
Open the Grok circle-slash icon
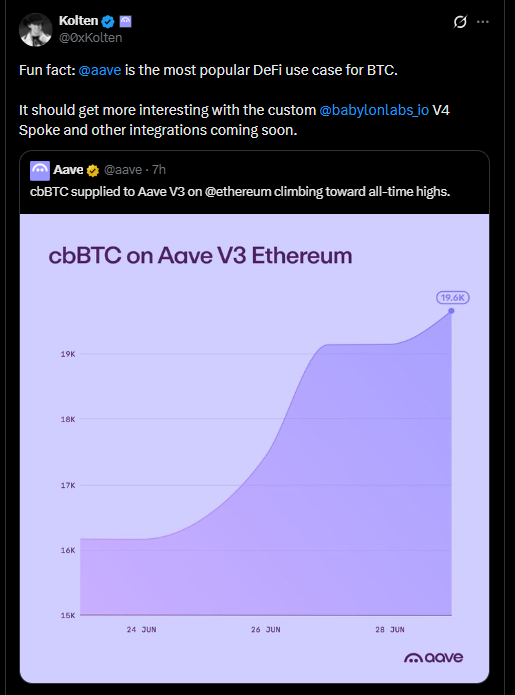(460, 21)
